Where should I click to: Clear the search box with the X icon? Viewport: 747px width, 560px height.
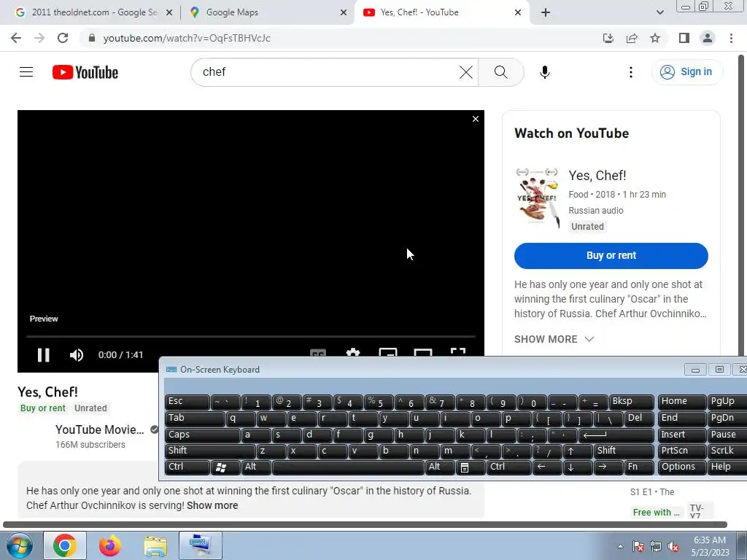tap(466, 72)
